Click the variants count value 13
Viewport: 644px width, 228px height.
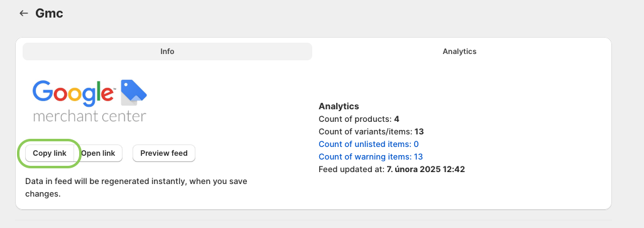pyautogui.click(x=419, y=132)
